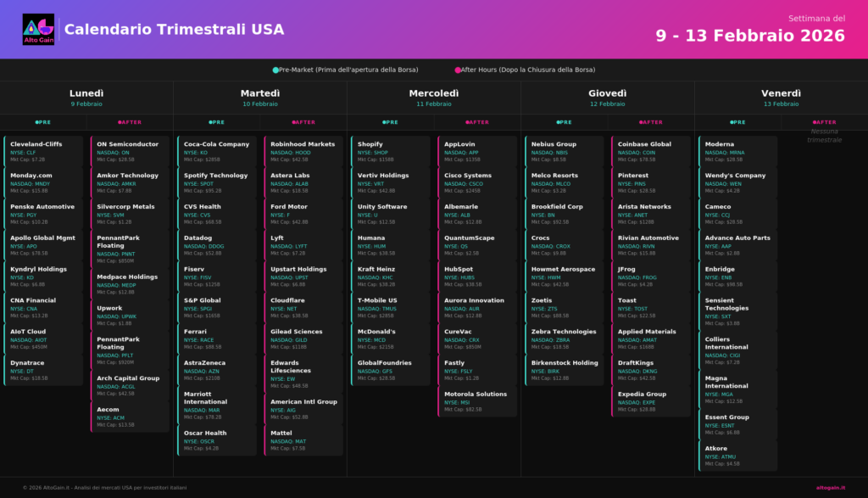Open the Cisco Systems card
This screenshot has height=498, width=868.
click(477, 182)
